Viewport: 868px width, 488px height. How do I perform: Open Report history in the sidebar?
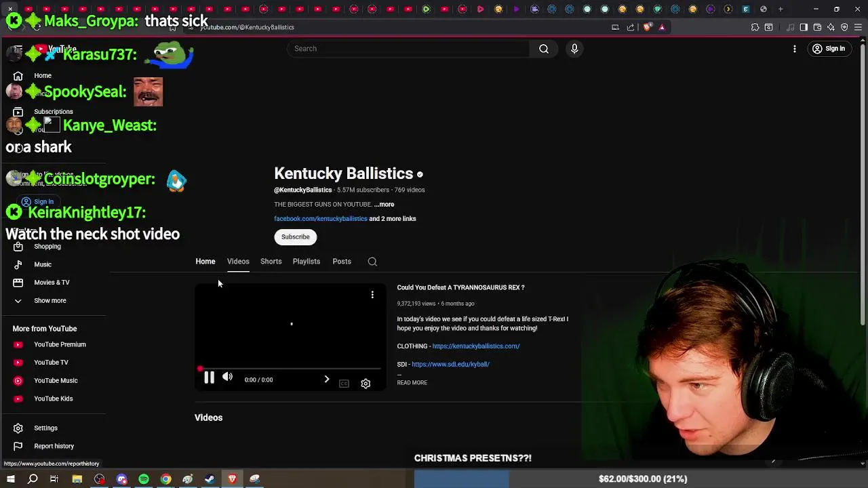54,446
